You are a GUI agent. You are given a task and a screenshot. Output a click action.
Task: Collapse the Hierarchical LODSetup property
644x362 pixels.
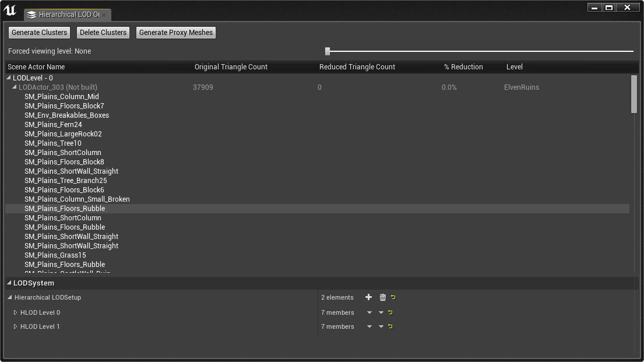pyautogui.click(x=10, y=297)
